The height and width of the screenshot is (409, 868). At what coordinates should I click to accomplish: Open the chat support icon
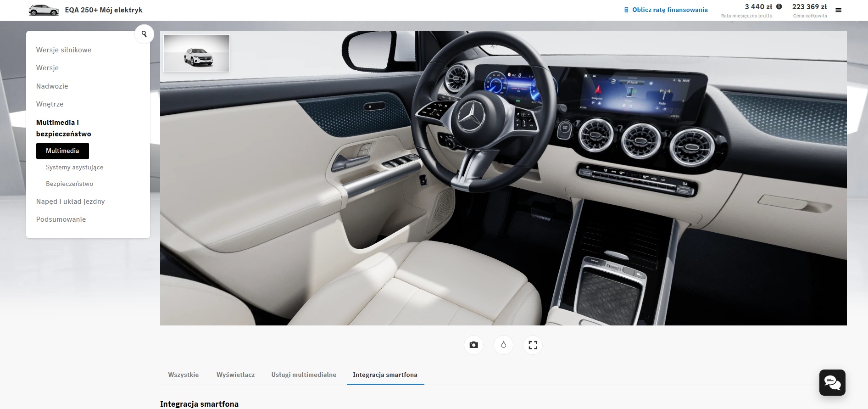pyautogui.click(x=832, y=382)
